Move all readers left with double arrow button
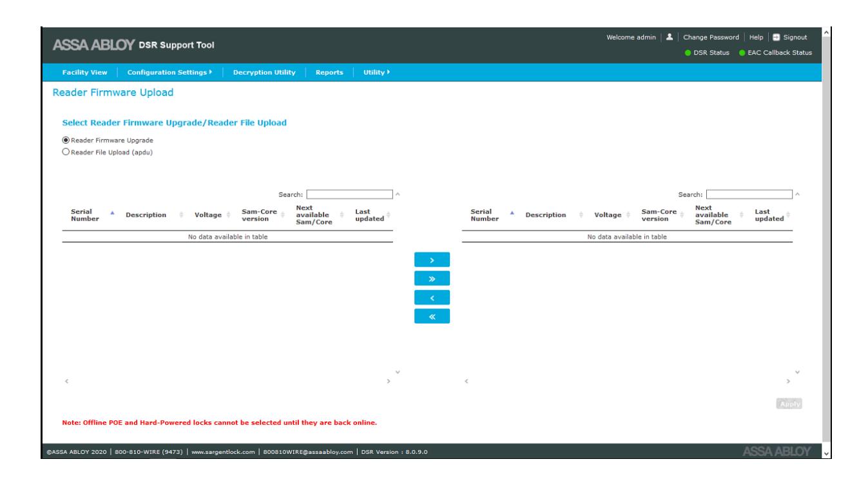Screen dimensions: 868x477 432,316
